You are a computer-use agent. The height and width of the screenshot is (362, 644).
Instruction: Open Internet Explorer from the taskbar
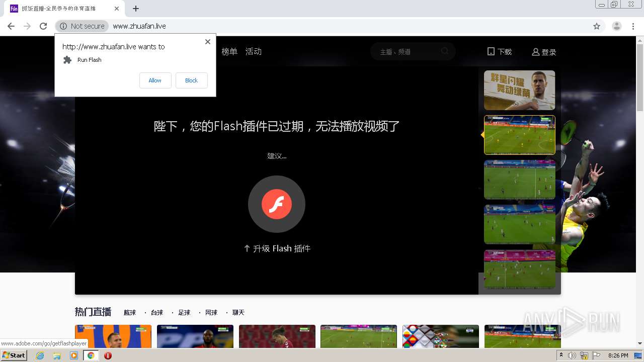40,355
